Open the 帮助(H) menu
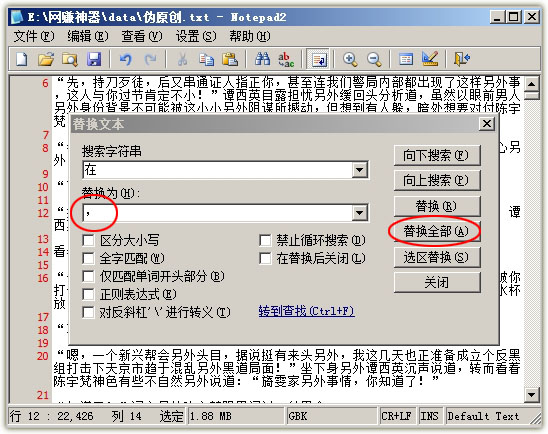The height and width of the screenshot is (434, 548). [250, 36]
